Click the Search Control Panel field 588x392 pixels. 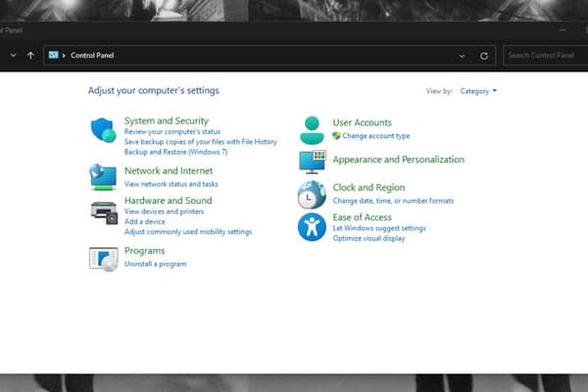tap(546, 56)
